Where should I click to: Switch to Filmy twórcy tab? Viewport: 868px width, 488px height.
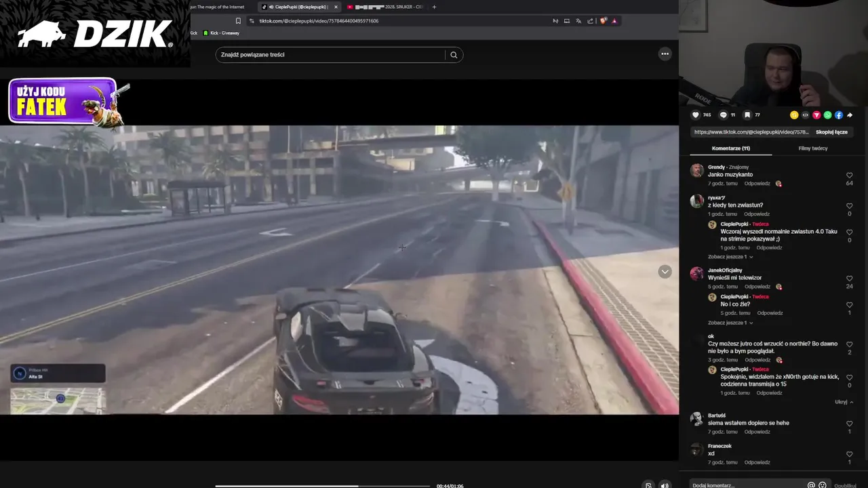point(813,148)
